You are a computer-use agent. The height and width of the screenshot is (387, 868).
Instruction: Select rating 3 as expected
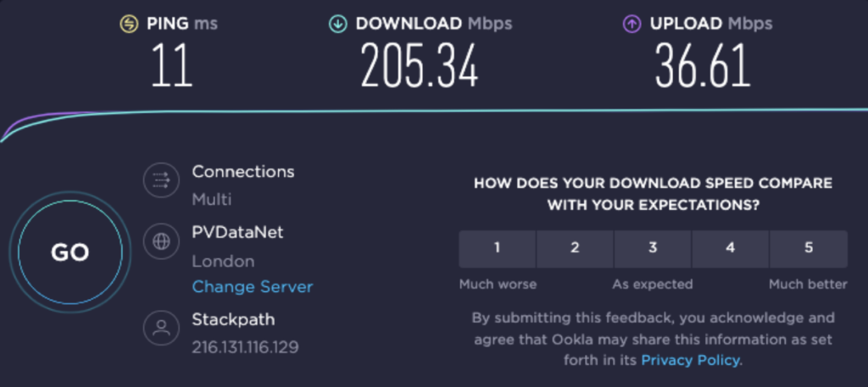(653, 248)
